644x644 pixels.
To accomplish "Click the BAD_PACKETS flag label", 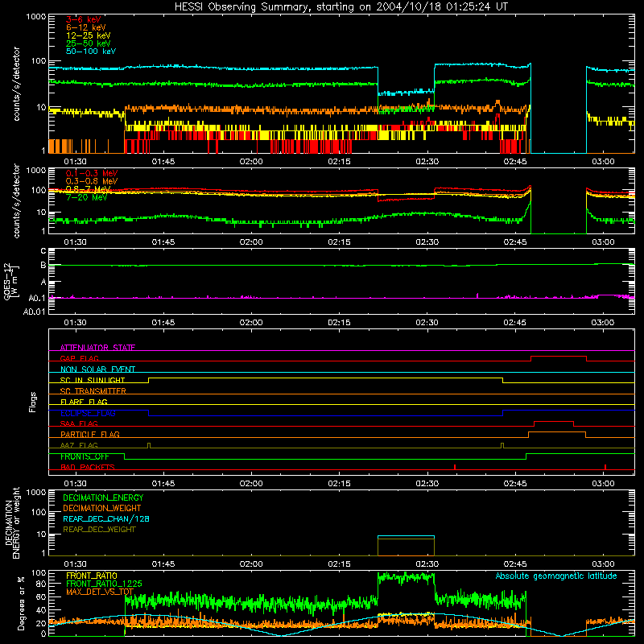I will 88,467.
